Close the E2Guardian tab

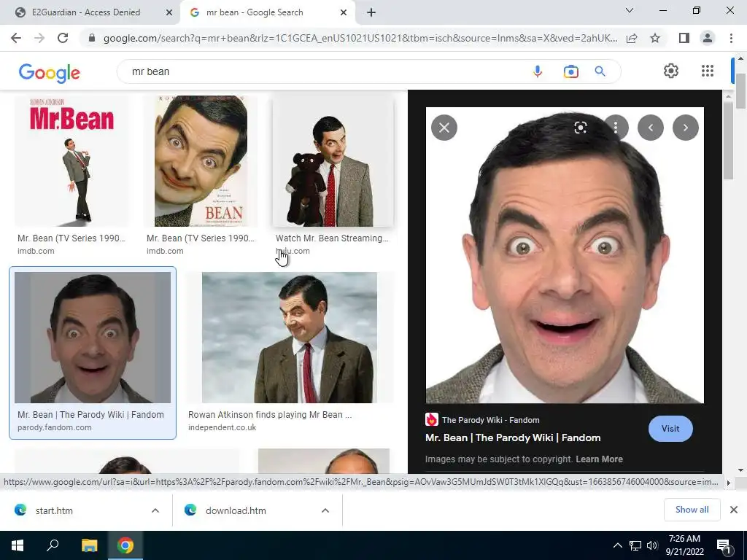tap(169, 12)
